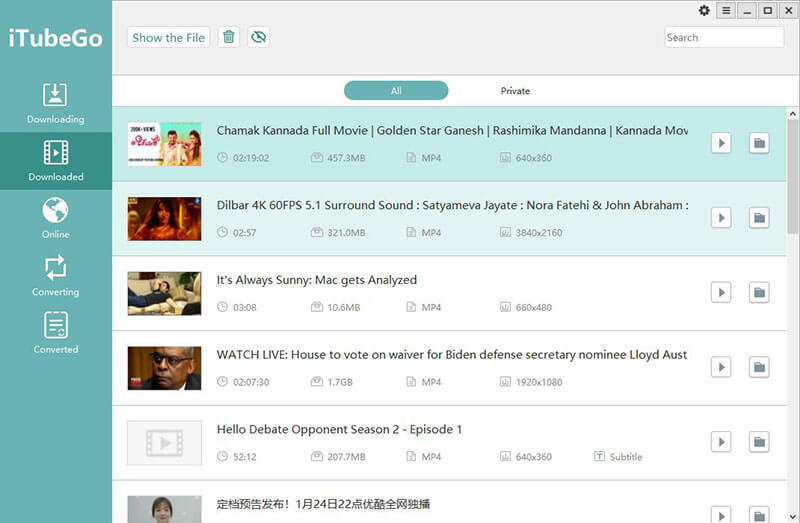Play the WATCH LIVE House vote video
Viewport: 800px width, 523px height.
(721, 367)
